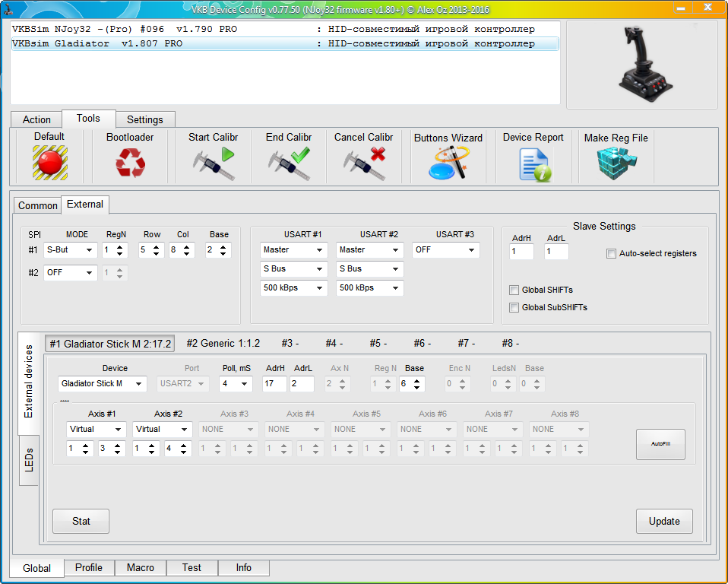Click the app icon in the title bar
The image size is (728, 584).
(x=8, y=9)
